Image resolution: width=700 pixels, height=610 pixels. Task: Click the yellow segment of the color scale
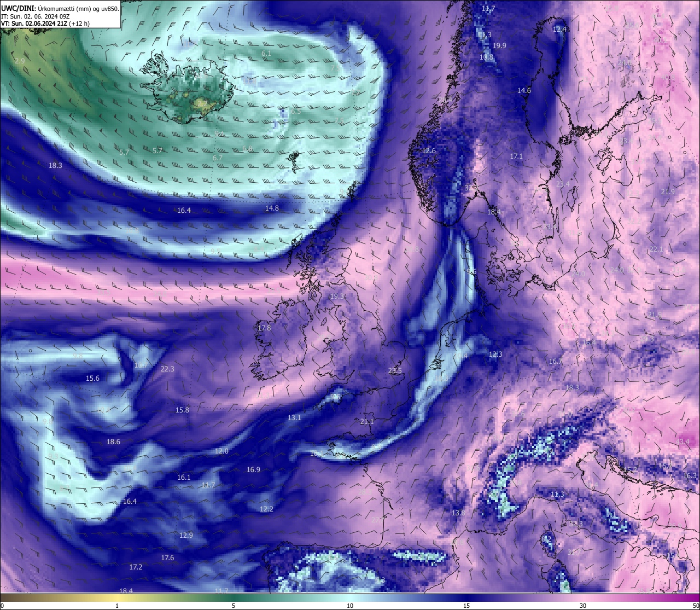pyautogui.click(x=117, y=597)
